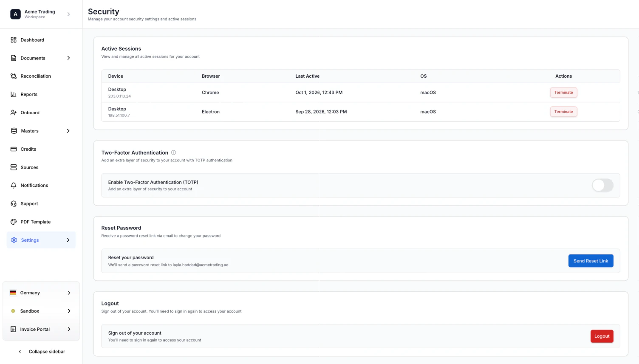Click the Reconciliation icon in sidebar
The image size is (639, 364).
[14, 76]
